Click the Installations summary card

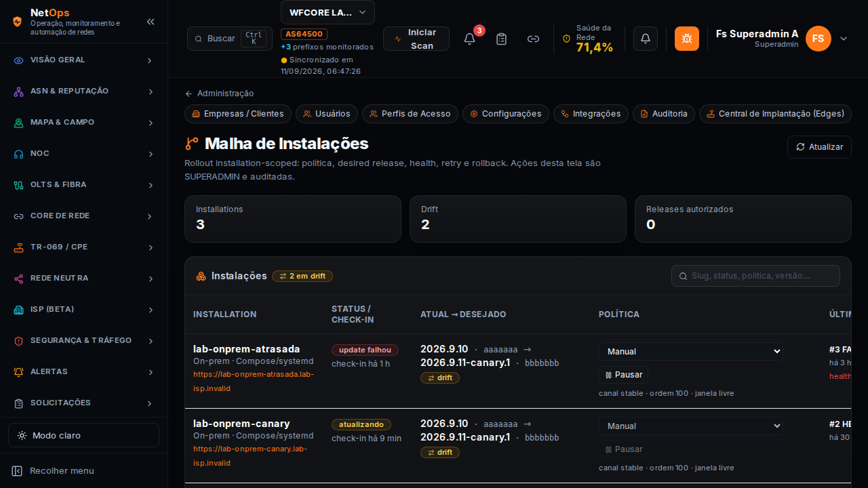(293, 219)
